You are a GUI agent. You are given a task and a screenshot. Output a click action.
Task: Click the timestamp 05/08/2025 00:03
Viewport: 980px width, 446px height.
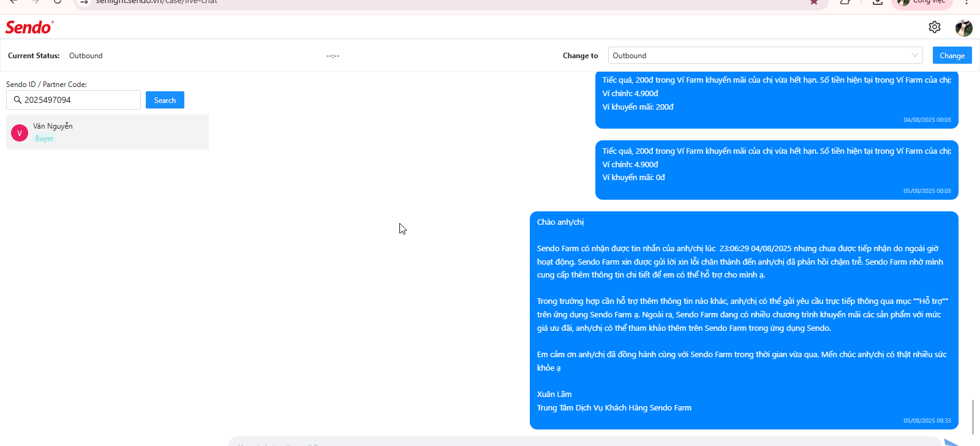click(927, 191)
